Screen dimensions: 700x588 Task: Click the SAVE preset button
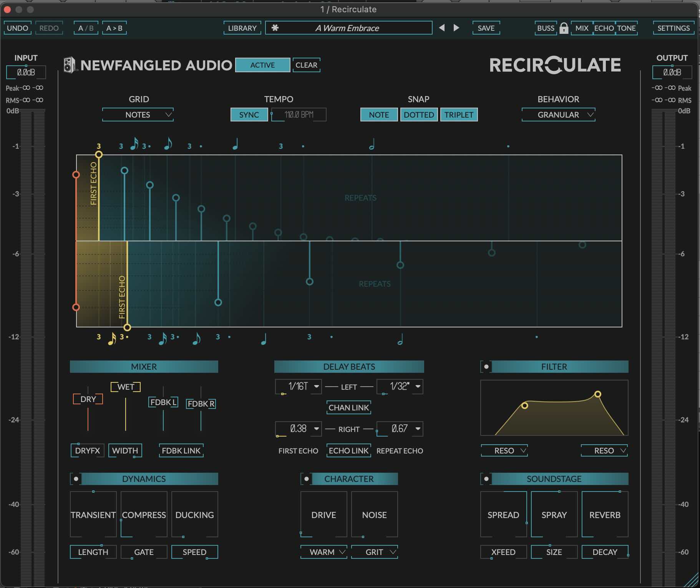click(x=486, y=28)
